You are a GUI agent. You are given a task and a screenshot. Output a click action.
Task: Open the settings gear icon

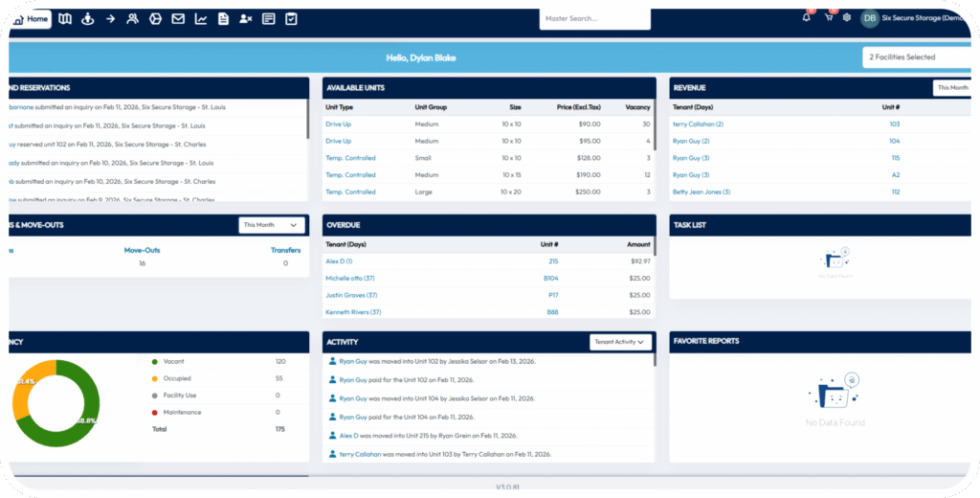pos(847,18)
